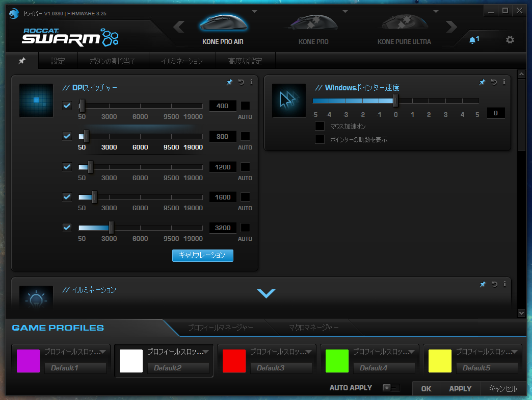Viewport: 532px width, 400px height.
Task: Open dropdown arrow above Kone Pure Ultra
Action: [x=436, y=12]
